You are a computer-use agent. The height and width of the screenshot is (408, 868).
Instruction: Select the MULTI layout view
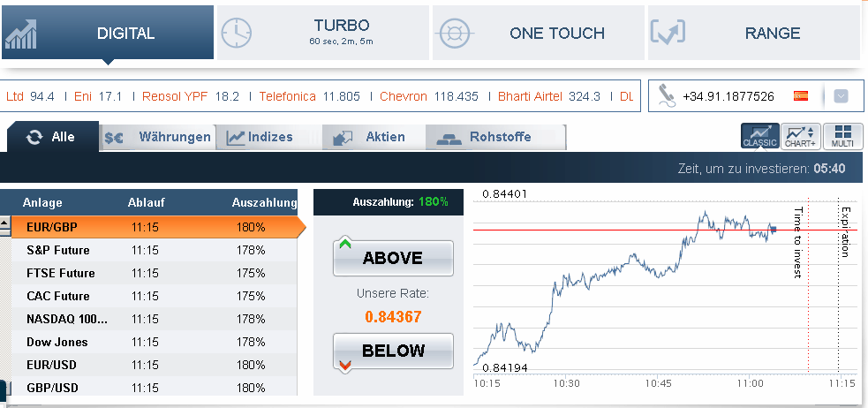coord(843,136)
